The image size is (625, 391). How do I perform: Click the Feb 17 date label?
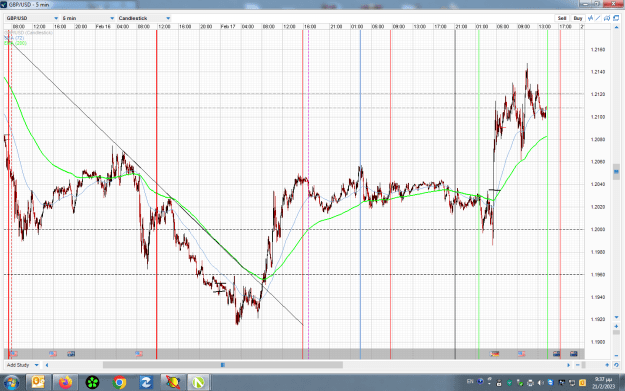(x=228, y=26)
